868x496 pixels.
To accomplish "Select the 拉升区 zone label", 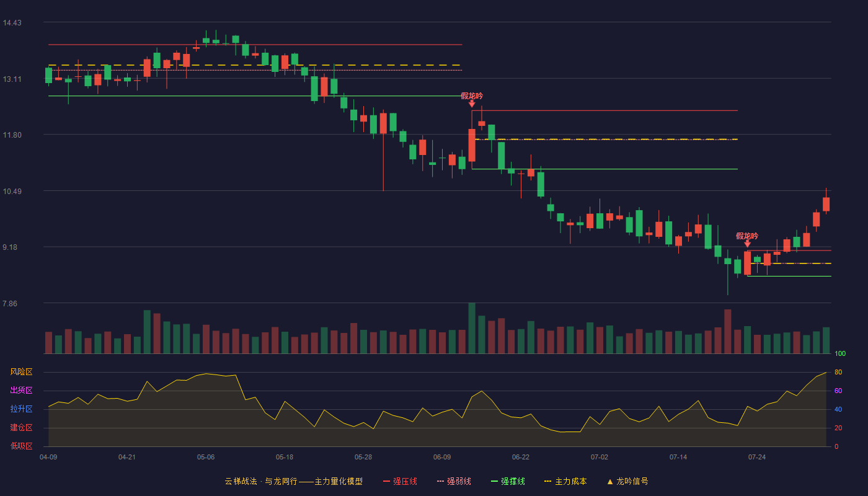I will pyautogui.click(x=21, y=409).
